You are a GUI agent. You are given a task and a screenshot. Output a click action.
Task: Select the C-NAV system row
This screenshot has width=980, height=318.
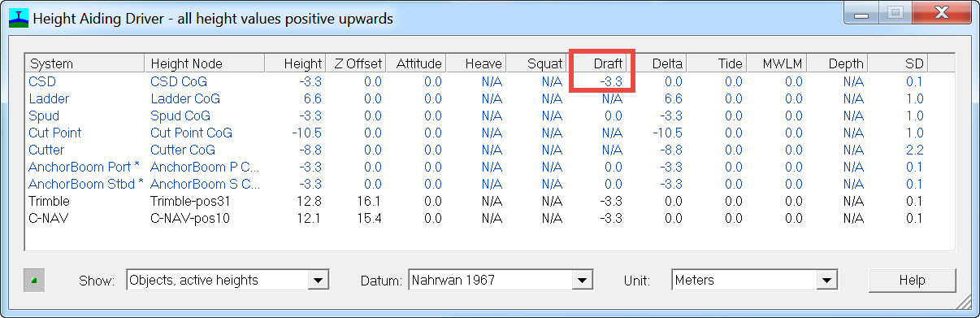click(x=490, y=218)
